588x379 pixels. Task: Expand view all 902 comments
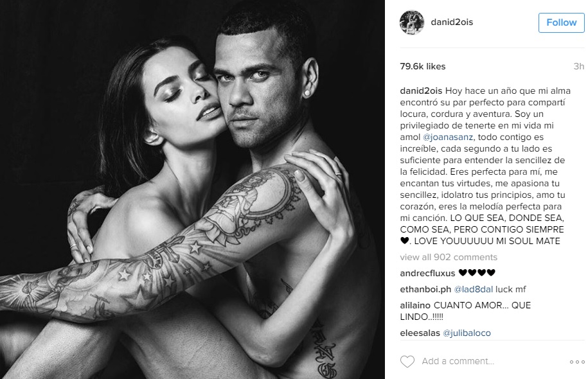[449, 257]
